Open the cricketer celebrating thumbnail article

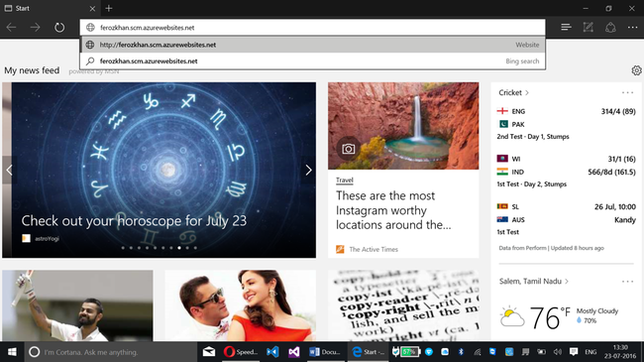click(77, 305)
